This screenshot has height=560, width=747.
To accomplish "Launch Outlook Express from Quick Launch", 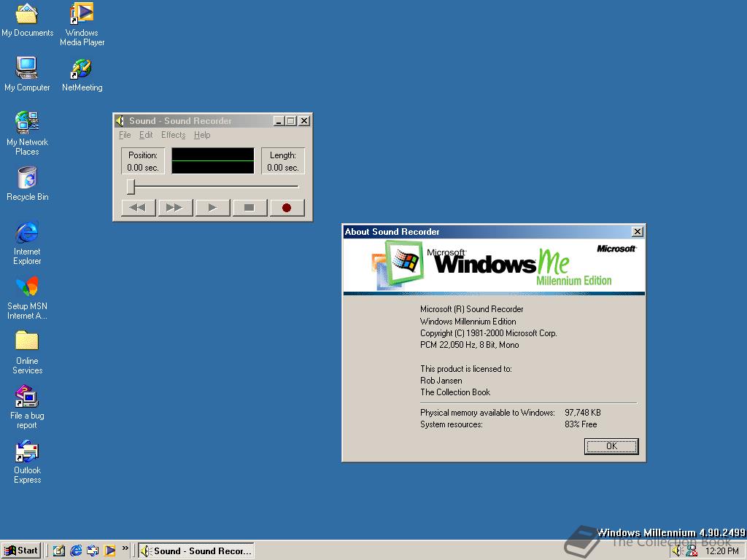I will click(93, 551).
